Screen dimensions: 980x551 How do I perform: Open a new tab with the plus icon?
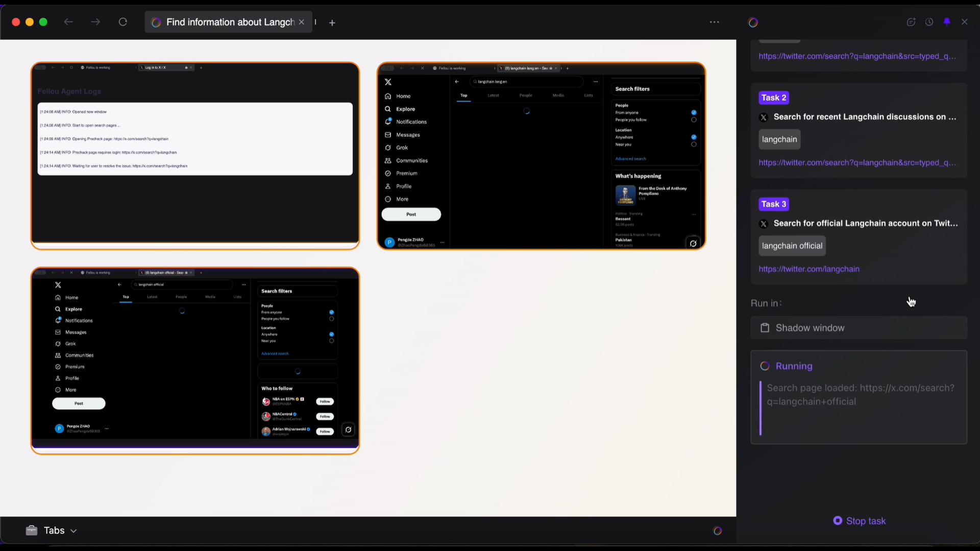pos(332,22)
